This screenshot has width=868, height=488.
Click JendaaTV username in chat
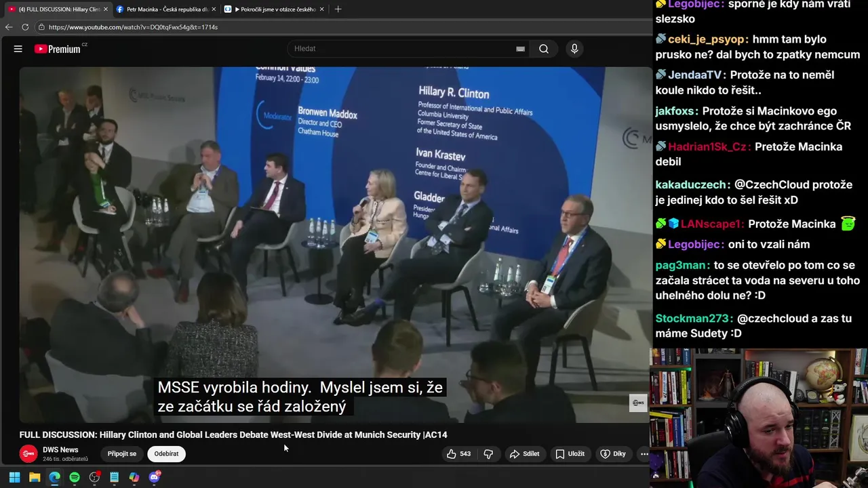(x=695, y=75)
